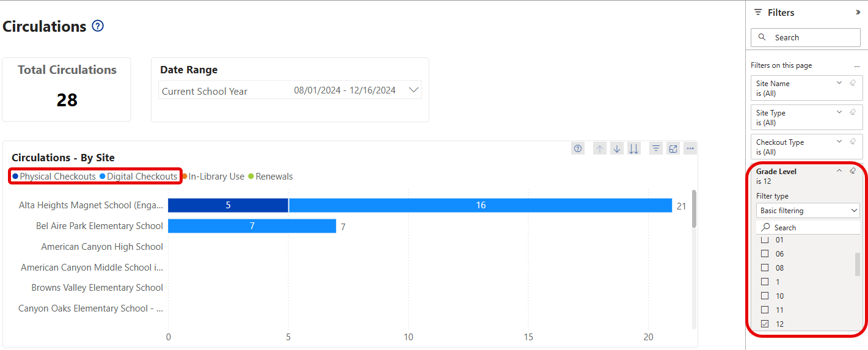Clear the Grade Level filter with eraser
This screenshot has width=868, height=350.
(853, 171)
